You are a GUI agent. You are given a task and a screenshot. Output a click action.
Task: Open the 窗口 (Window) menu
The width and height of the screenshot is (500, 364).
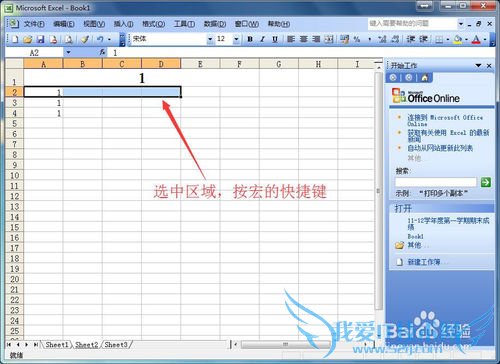point(246,24)
